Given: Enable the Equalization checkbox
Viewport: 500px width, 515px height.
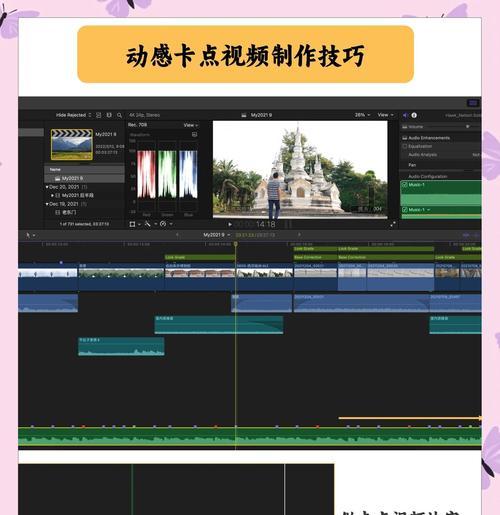Looking at the screenshot, I should [405, 146].
